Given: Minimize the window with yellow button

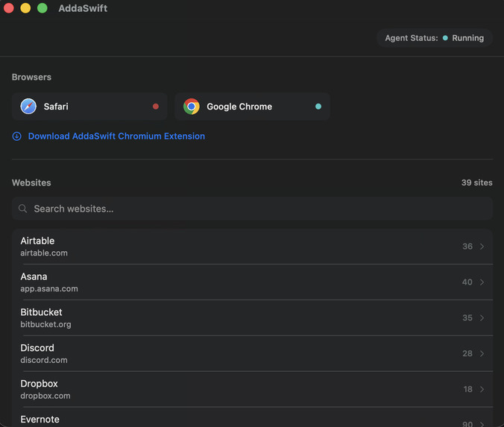Looking at the screenshot, I should [x=25, y=8].
